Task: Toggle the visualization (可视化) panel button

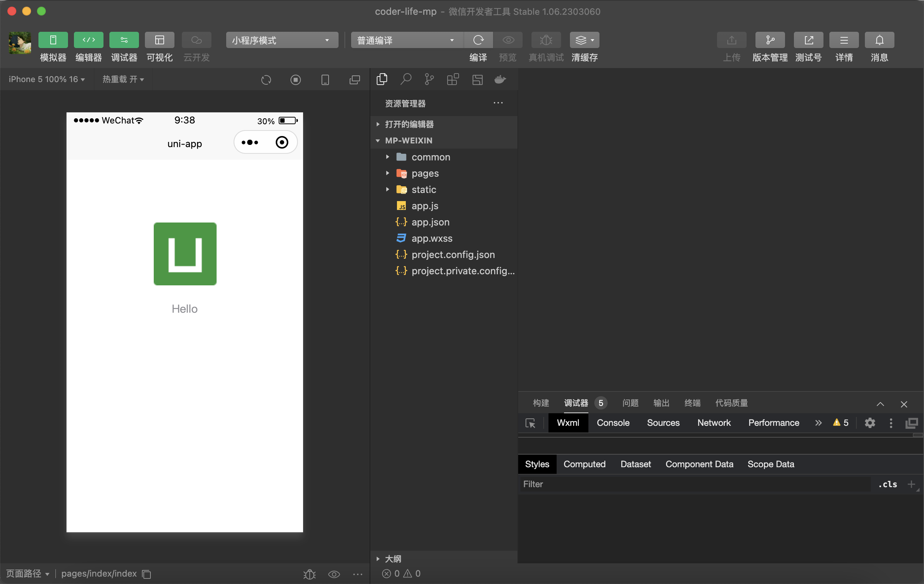Action: click(x=160, y=40)
